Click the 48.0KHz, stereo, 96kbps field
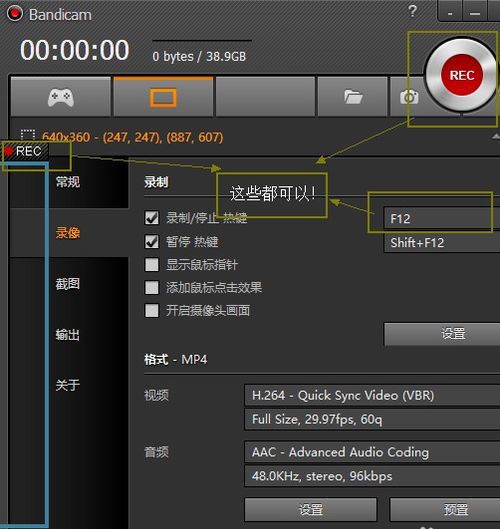This screenshot has width=500, height=529. pos(372,476)
